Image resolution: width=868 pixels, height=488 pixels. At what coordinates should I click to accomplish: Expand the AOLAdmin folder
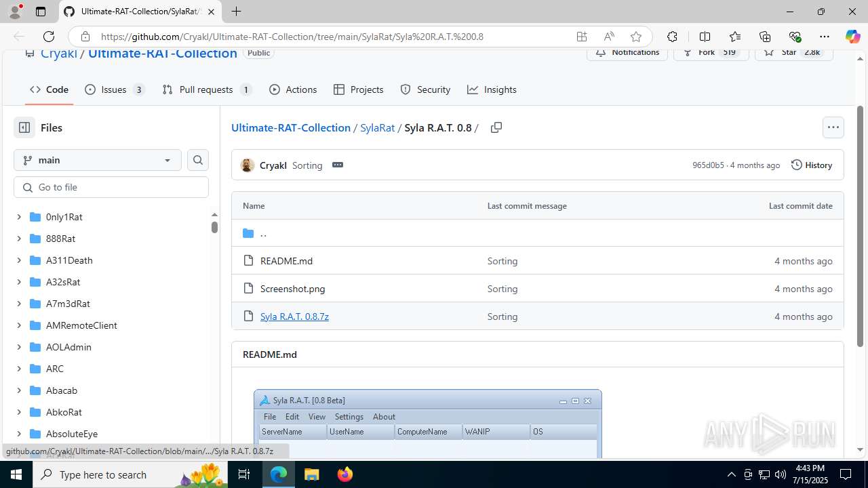click(19, 347)
